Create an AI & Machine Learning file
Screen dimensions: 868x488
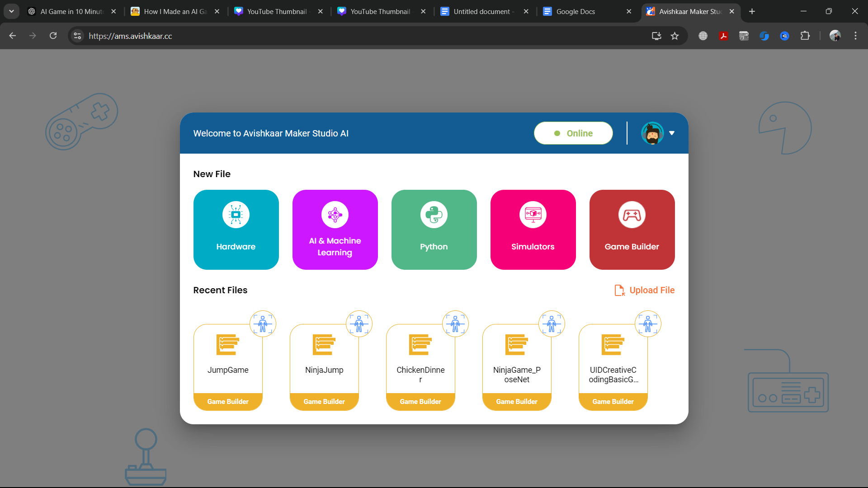[x=335, y=230]
